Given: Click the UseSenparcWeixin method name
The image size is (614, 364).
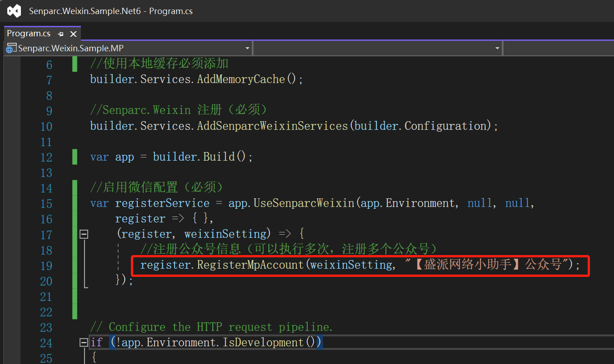Looking at the screenshot, I should (304, 203).
